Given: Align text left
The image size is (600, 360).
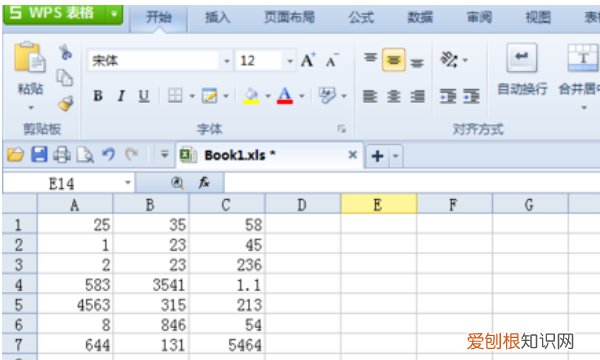Looking at the screenshot, I should click(370, 96).
